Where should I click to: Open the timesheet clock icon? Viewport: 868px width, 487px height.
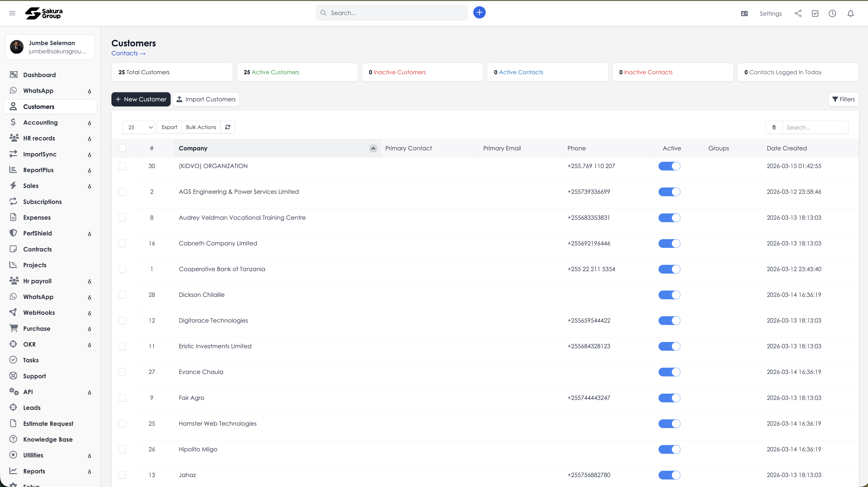click(x=832, y=14)
